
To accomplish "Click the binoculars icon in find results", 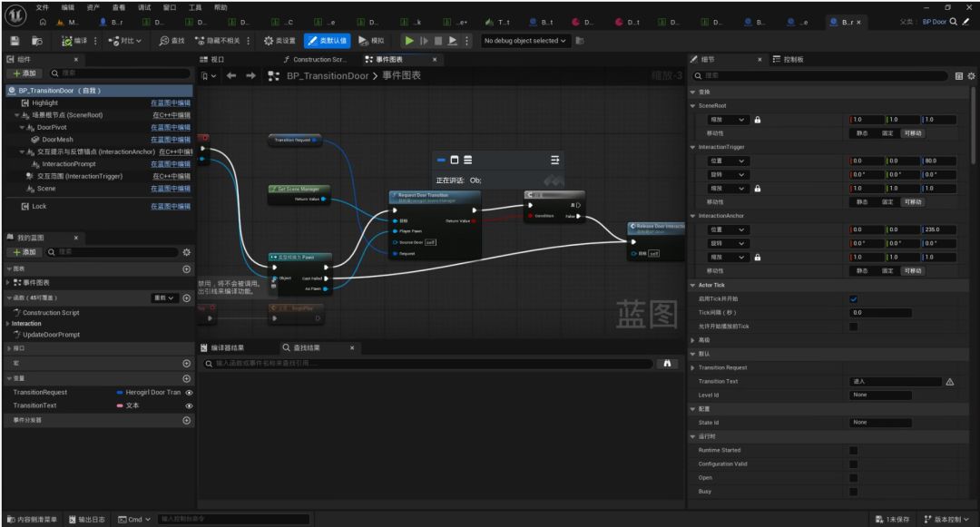I will [667, 364].
